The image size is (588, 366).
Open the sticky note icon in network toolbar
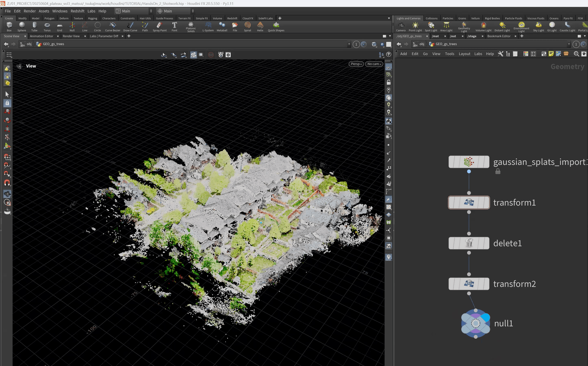click(x=551, y=54)
